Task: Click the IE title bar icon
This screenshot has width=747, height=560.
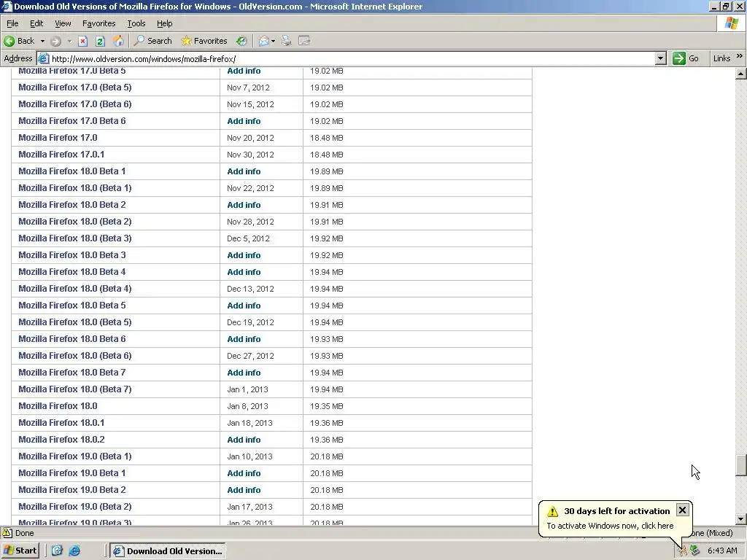Action: (7, 6)
